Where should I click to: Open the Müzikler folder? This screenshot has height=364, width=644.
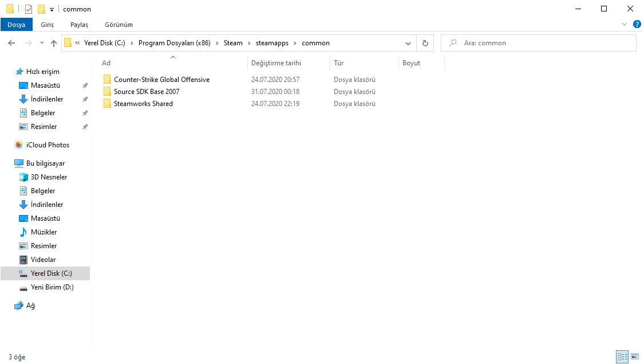click(x=44, y=232)
